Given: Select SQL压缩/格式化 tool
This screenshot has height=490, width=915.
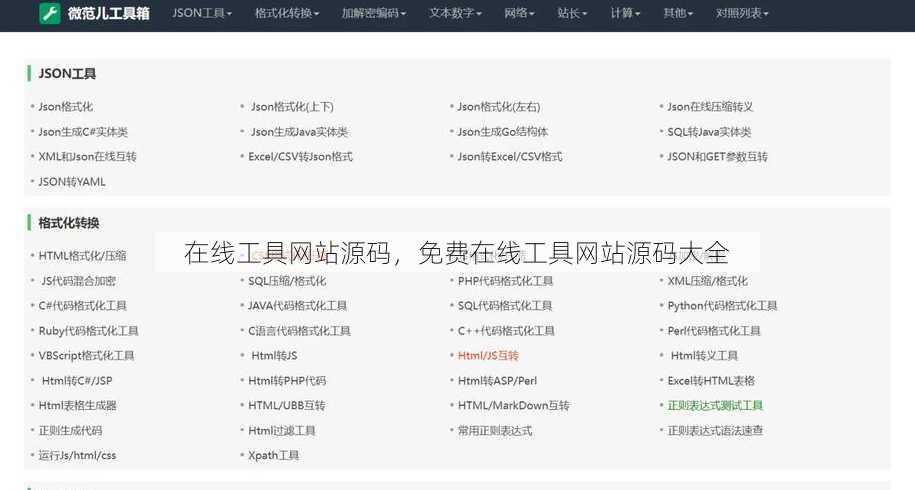Looking at the screenshot, I should (287, 281).
